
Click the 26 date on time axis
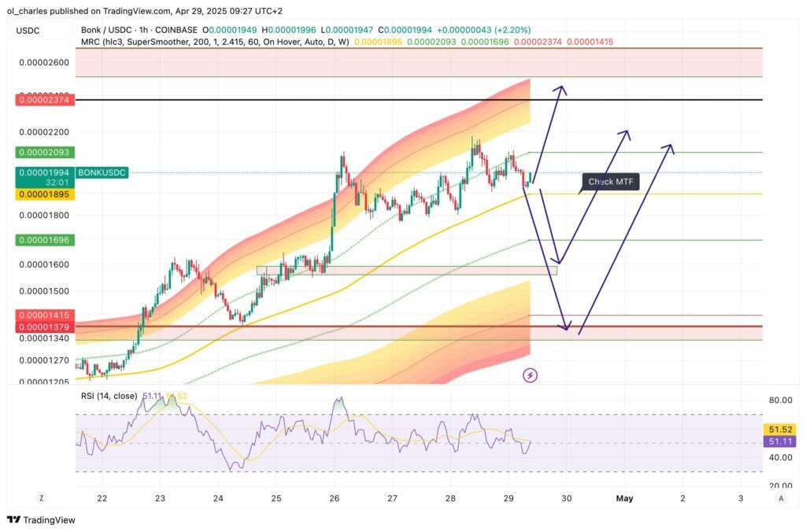[334, 498]
